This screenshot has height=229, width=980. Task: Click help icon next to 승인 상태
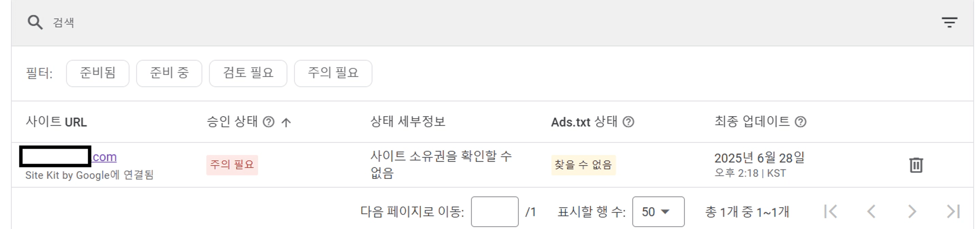coord(268,122)
